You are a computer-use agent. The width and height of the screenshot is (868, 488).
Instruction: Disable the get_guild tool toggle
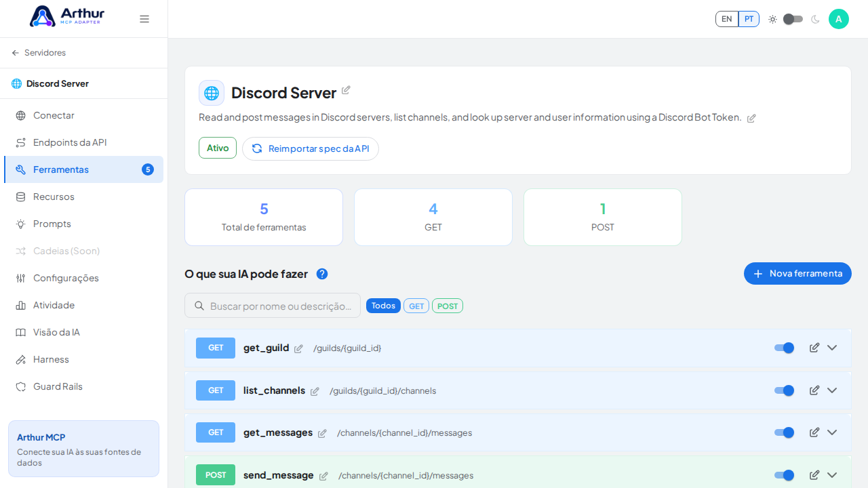click(784, 348)
